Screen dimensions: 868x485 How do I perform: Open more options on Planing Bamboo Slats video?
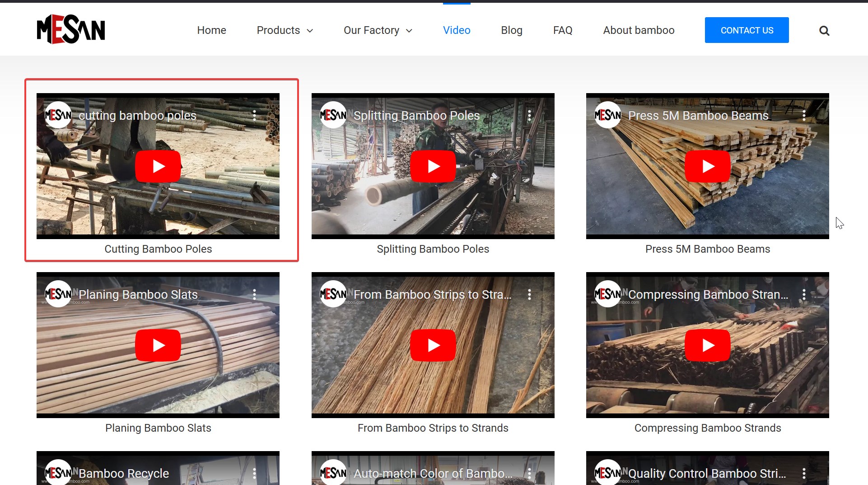pyautogui.click(x=255, y=295)
